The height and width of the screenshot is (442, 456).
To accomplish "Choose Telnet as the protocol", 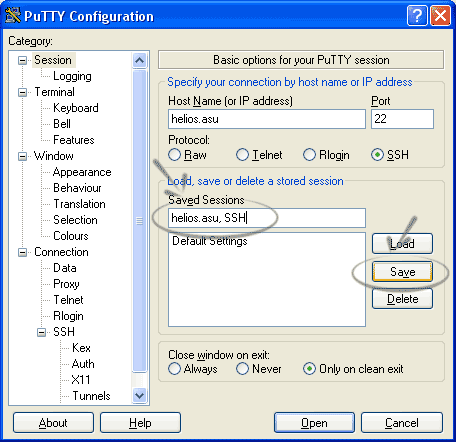I will click(242, 155).
